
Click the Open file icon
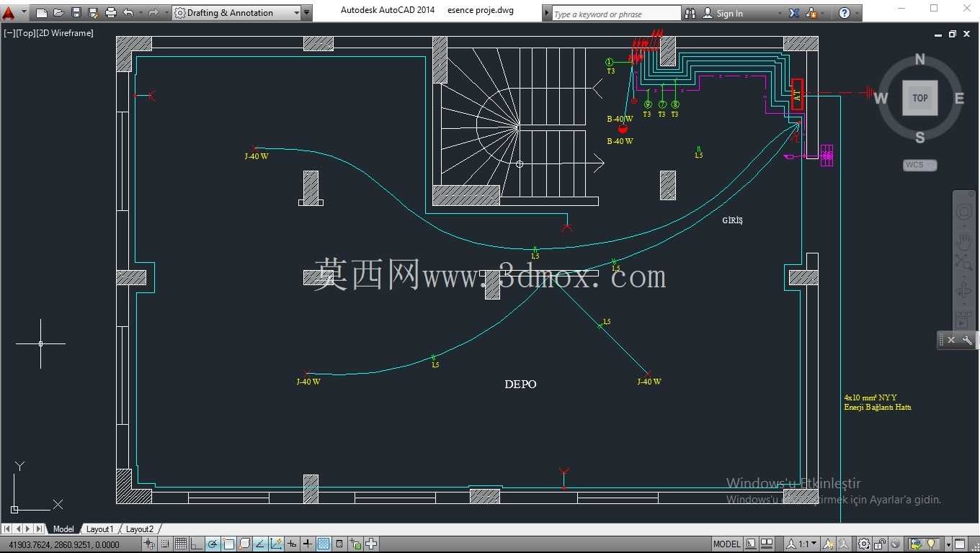pyautogui.click(x=59, y=13)
